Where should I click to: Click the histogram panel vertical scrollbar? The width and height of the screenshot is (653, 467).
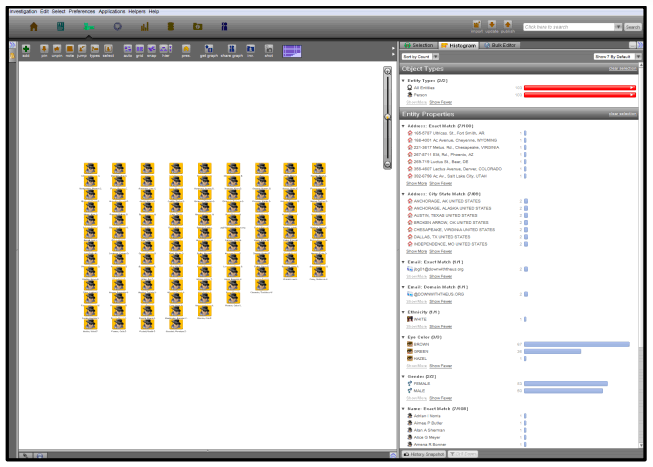pyautogui.click(x=641, y=255)
